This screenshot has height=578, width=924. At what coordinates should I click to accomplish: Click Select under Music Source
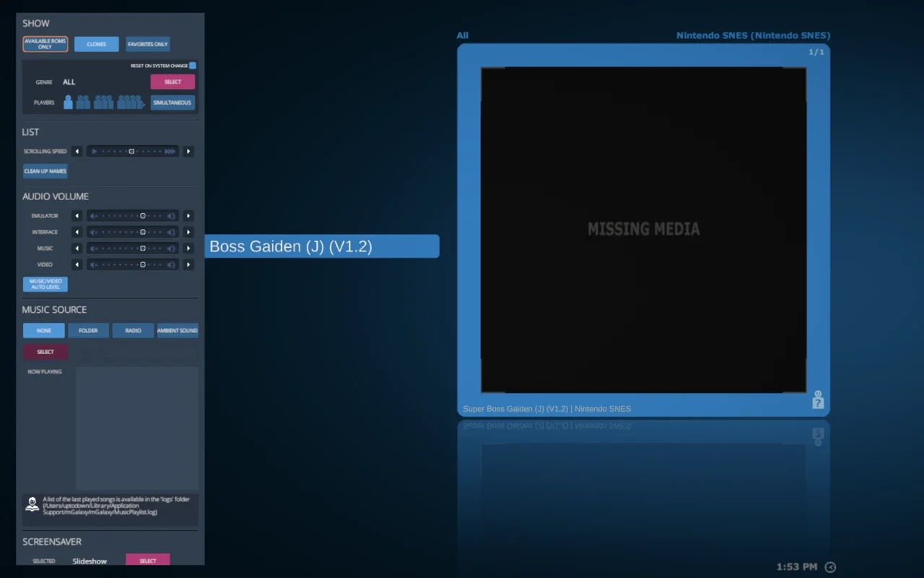click(x=45, y=352)
